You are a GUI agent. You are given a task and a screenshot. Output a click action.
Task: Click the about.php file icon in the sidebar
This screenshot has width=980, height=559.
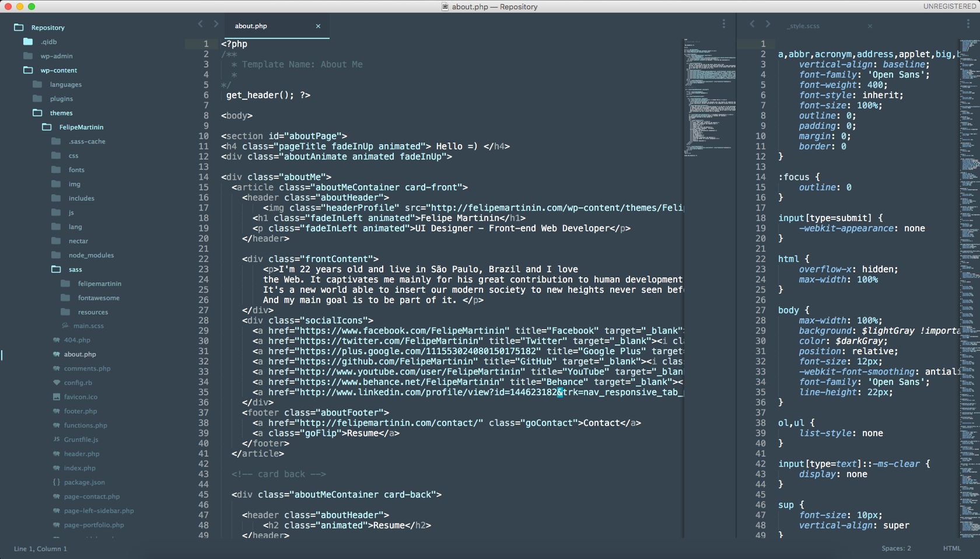(57, 354)
